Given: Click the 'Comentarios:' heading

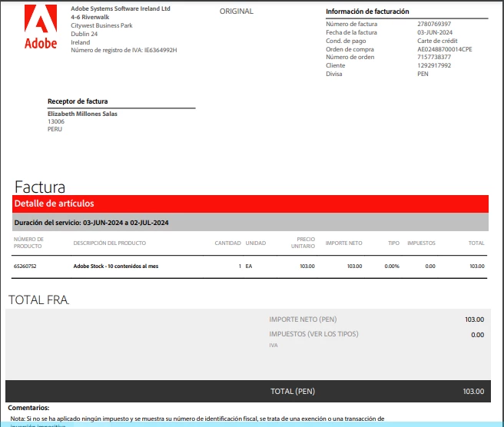Looking at the screenshot, I should click(28, 408).
